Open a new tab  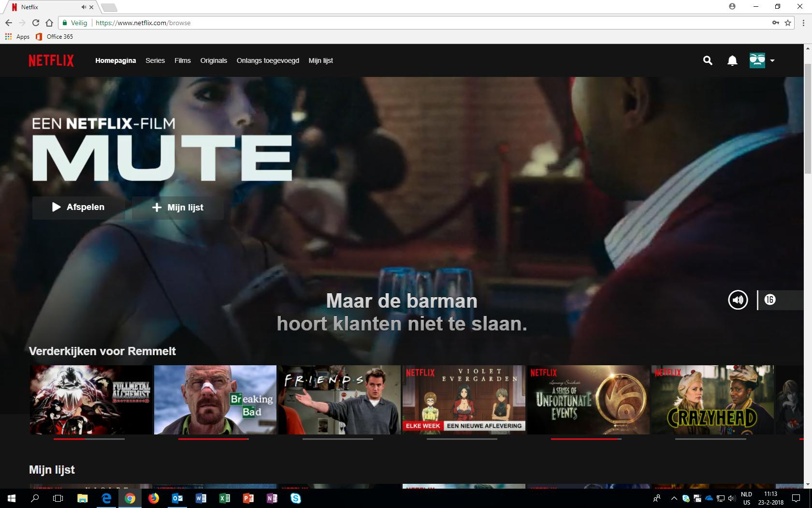coord(109,7)
